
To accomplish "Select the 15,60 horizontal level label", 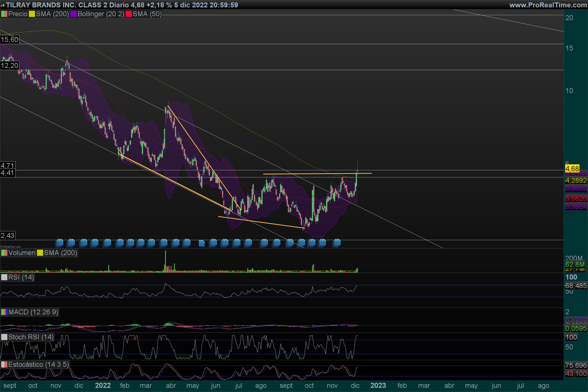I will [x=10, y=39].
